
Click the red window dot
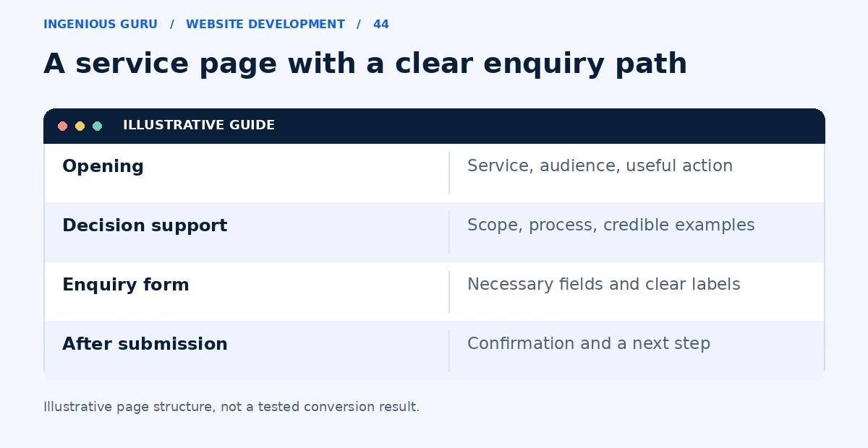62,126
